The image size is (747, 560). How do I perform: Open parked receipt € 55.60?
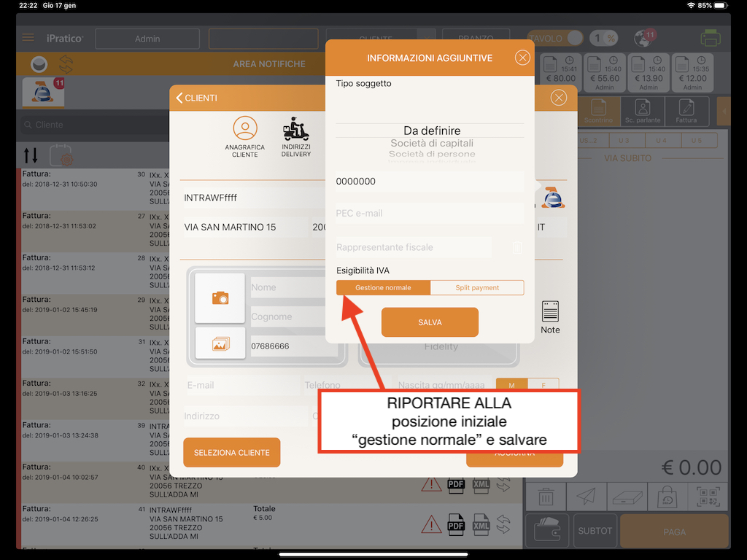605,72
